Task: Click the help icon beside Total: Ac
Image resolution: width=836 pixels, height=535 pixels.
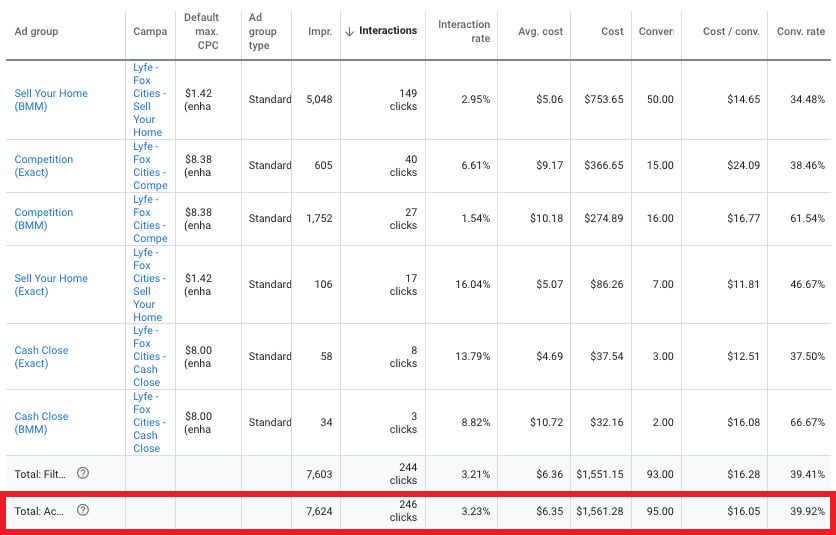Action: (83, 510)
